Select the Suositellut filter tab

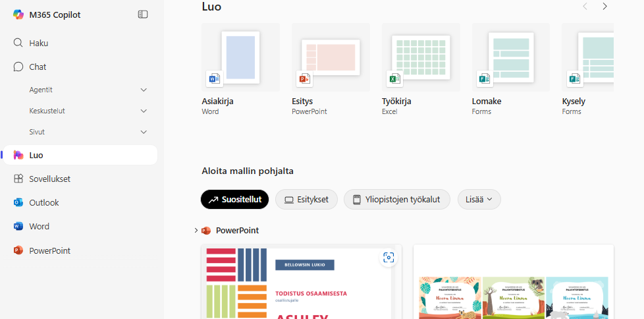[234, 199]
